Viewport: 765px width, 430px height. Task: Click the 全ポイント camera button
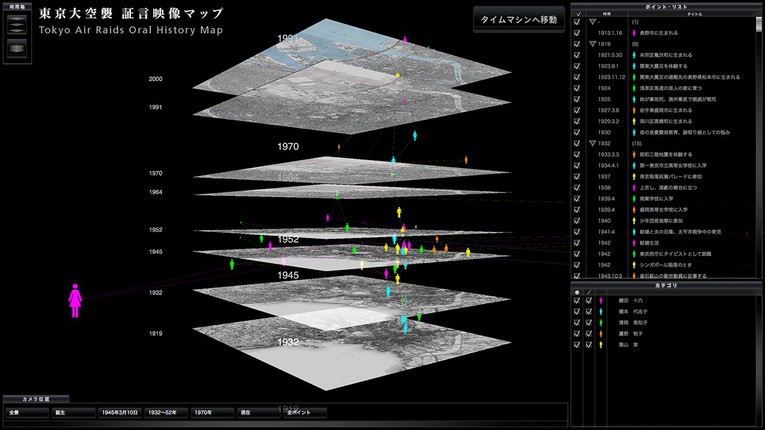(303, 411)
